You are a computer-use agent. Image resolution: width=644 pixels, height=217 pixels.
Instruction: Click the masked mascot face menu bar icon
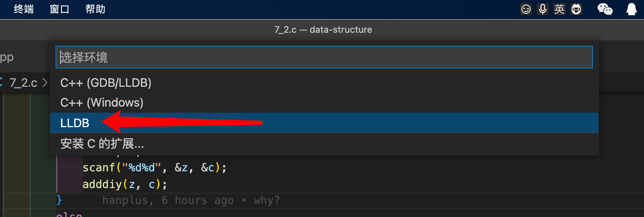(576, 9)
